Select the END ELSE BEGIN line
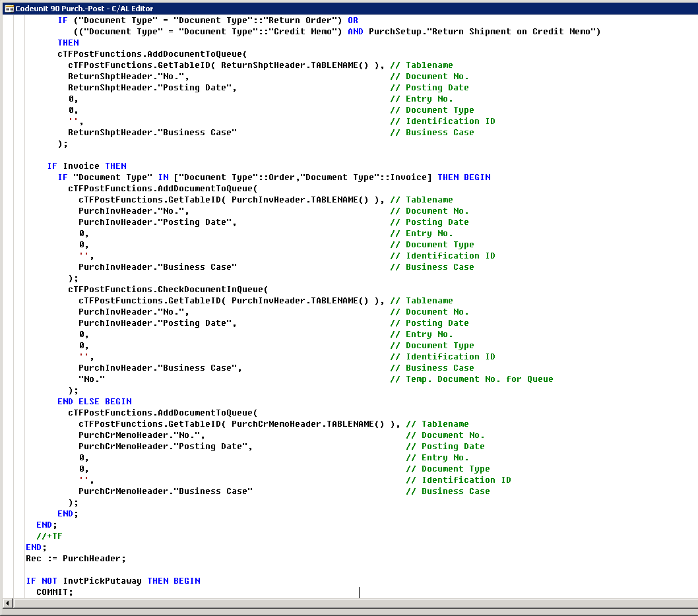The image size is (698, 616). pos(94,401)
